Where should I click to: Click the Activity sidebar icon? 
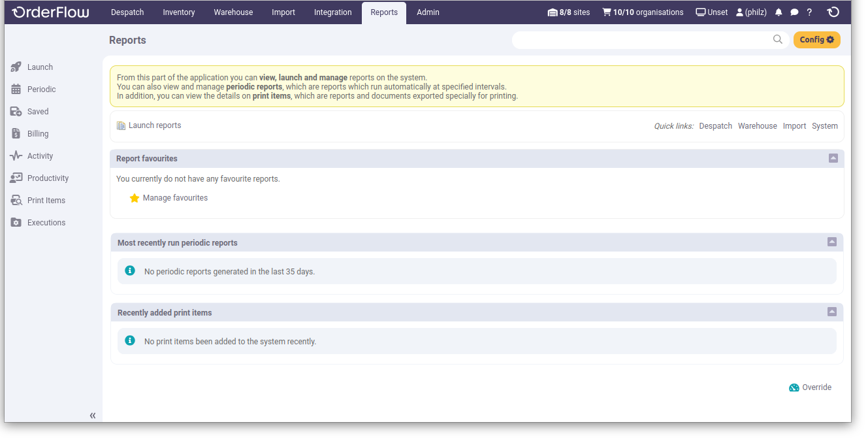tap(16, 155)
